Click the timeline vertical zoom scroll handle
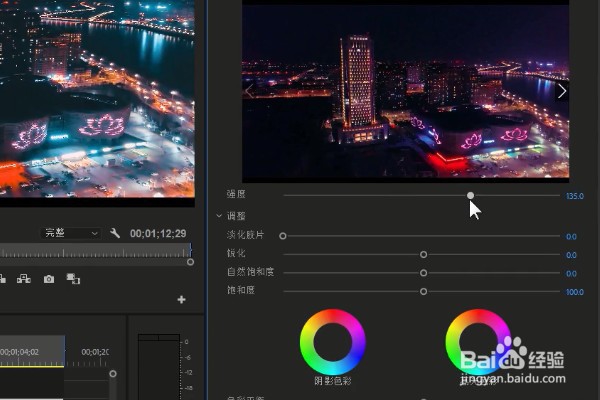 [113, 374]
